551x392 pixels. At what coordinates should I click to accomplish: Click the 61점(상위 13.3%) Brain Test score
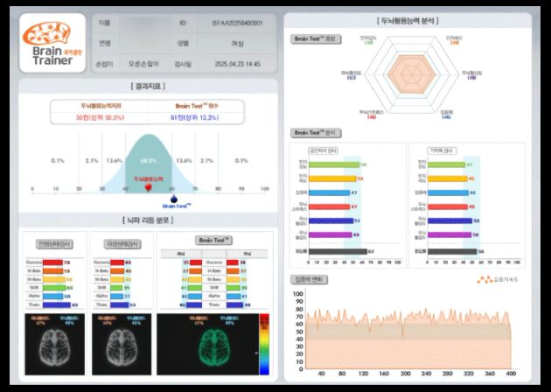coord(195,117)
